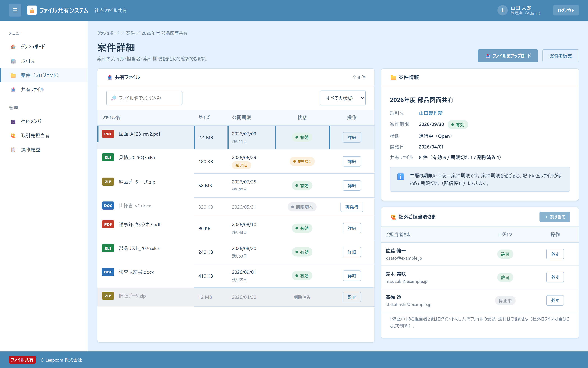Screen dimensions: 588x368
Task: Click the ファイル共有 footer badge
Action: pyautogui.click(x=22, y=360)
